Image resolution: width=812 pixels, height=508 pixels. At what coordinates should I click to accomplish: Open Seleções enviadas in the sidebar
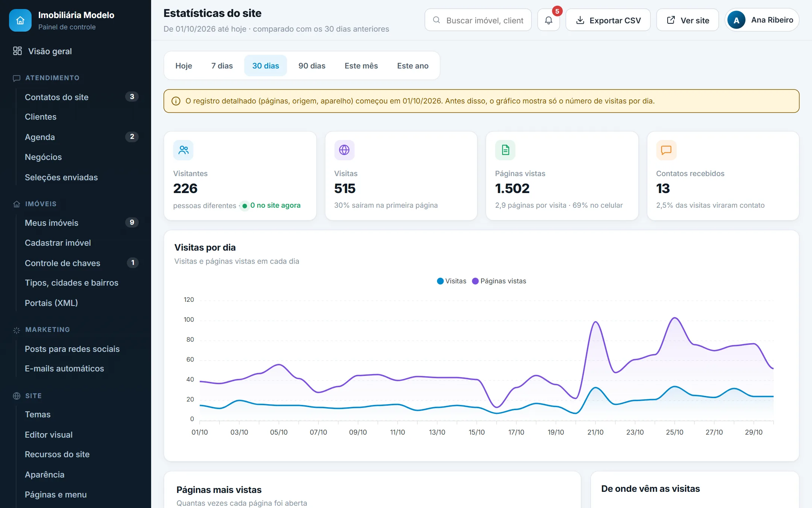(82, 177)
